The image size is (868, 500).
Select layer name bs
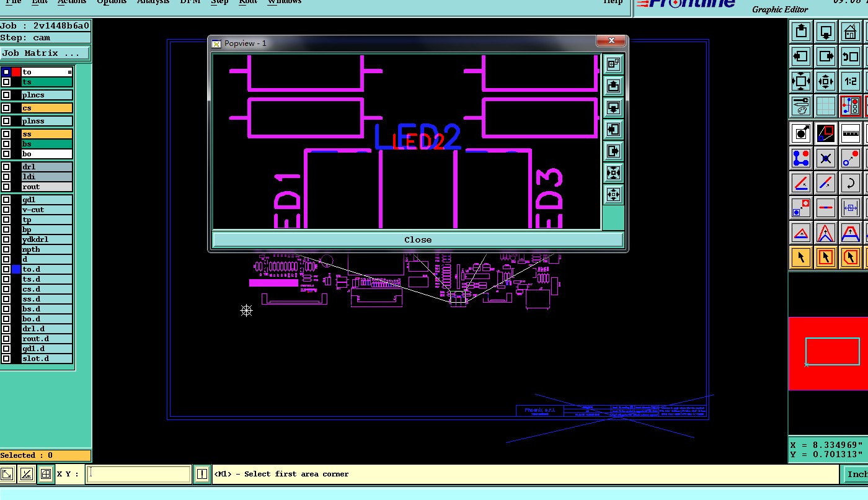tap(47, 144)
